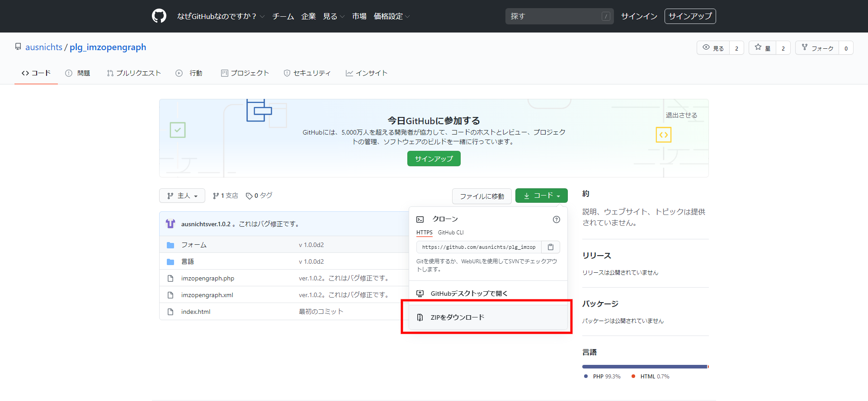Click the GitHub Octocat logo

tap(159, 16)
